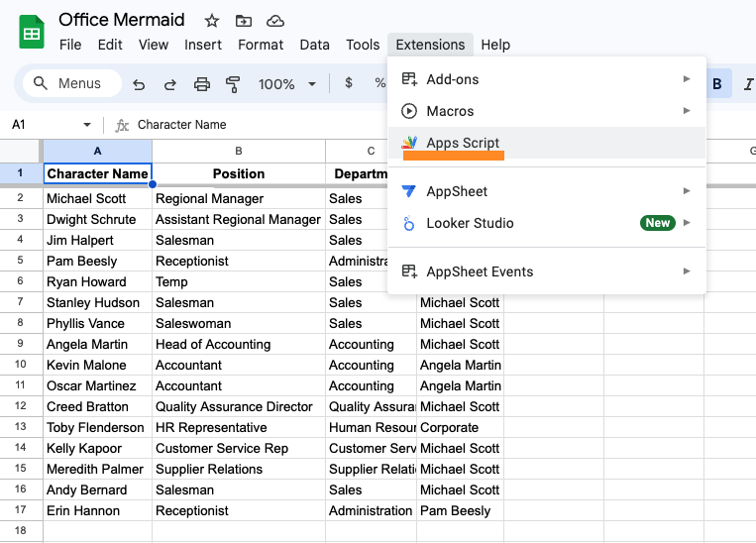Open the Format menu
Image resolution: width=756 pixels, height=543 pixels.
point(261,45)
